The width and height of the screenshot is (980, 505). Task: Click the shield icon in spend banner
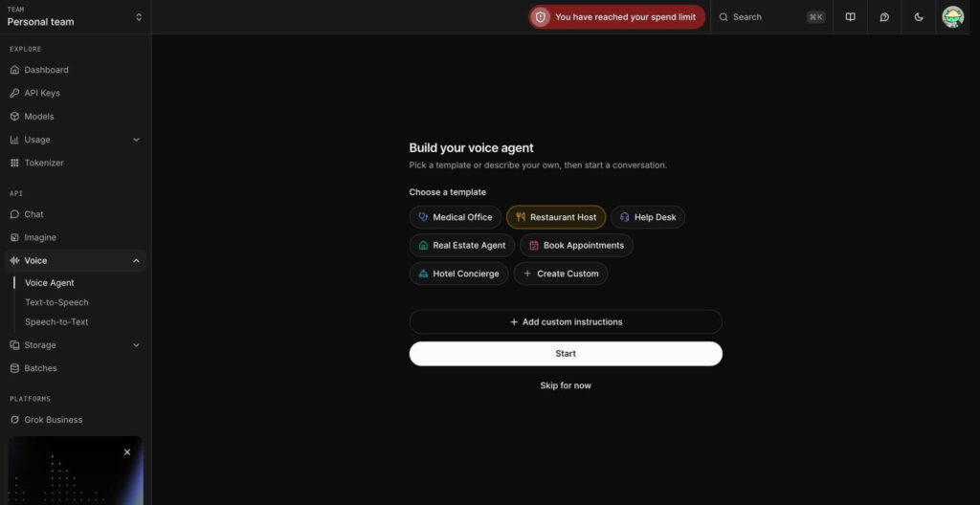pos(541,17)
